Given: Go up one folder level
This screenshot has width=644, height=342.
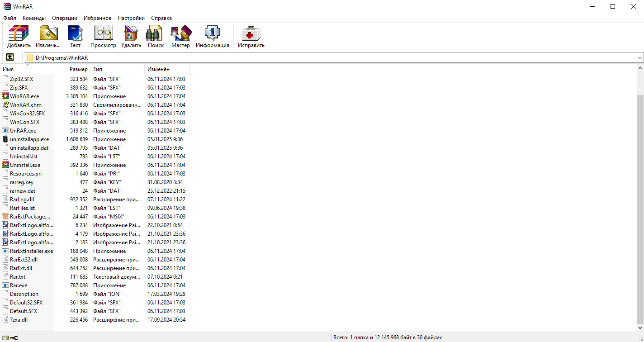Looking at the screenshot, I should [10, 57].
